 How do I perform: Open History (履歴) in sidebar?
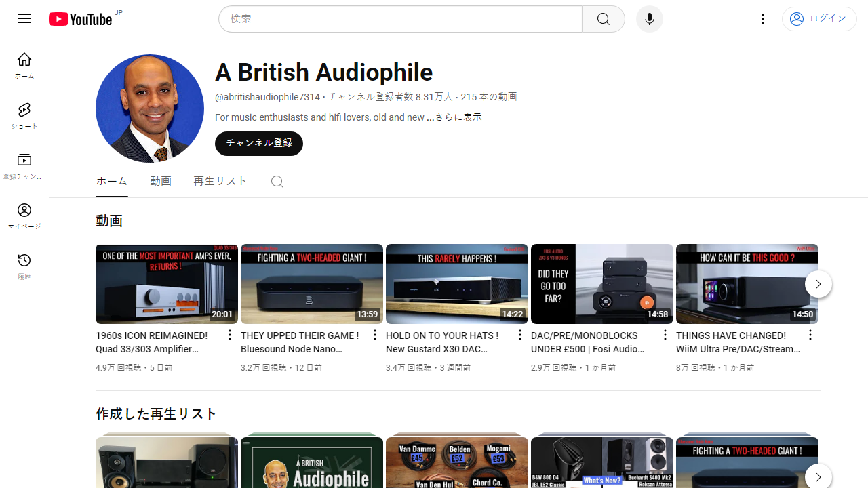(x=24, y=266)
